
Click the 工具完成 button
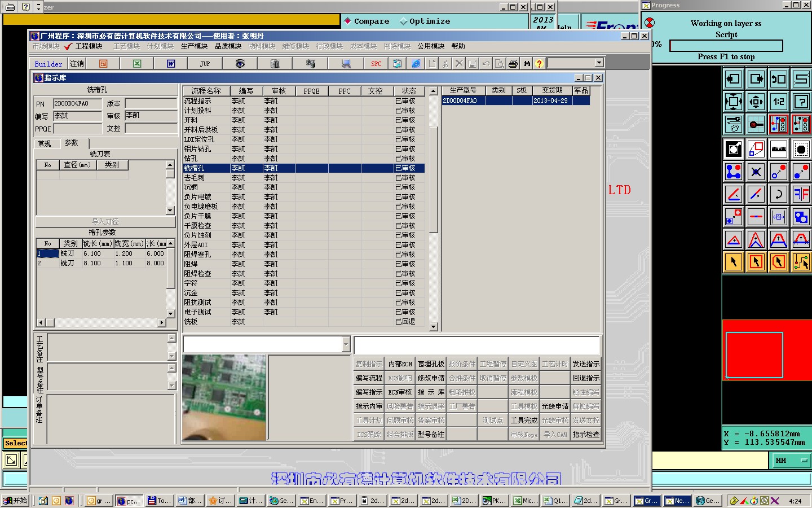click(524, 421)
